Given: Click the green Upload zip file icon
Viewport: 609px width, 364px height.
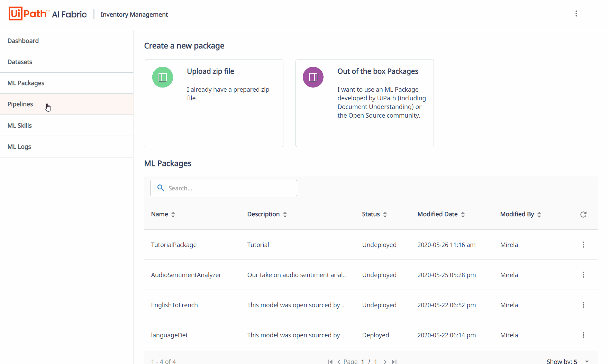Looking at the screenshot, I should (163, 77).
